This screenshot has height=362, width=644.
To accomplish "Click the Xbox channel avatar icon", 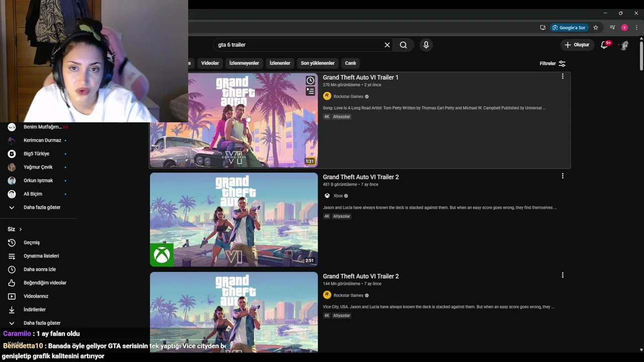I will coord(327,196).
